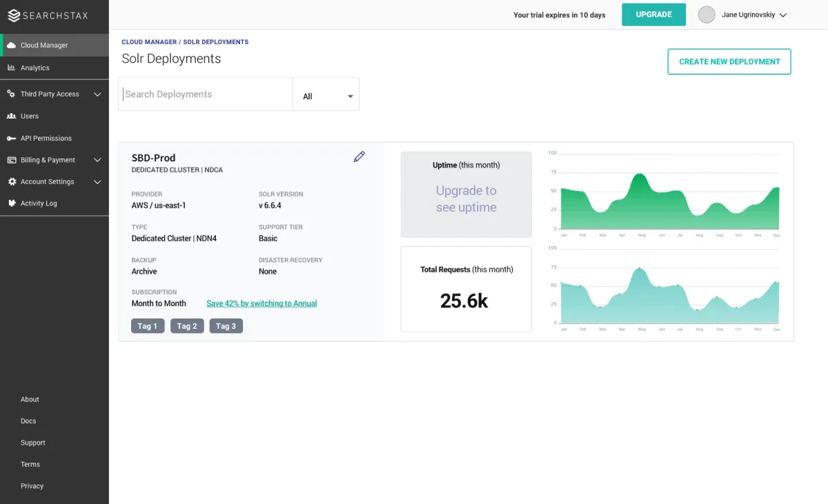The image size is (828, 504).
Task: Open the About link in the sidebar
Action: point(30,399)
